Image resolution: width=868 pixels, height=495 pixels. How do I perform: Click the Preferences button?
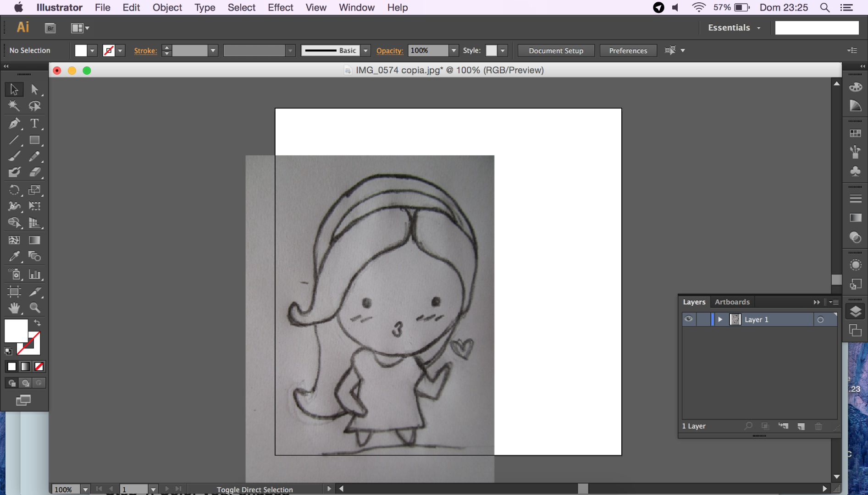(628, 50)
